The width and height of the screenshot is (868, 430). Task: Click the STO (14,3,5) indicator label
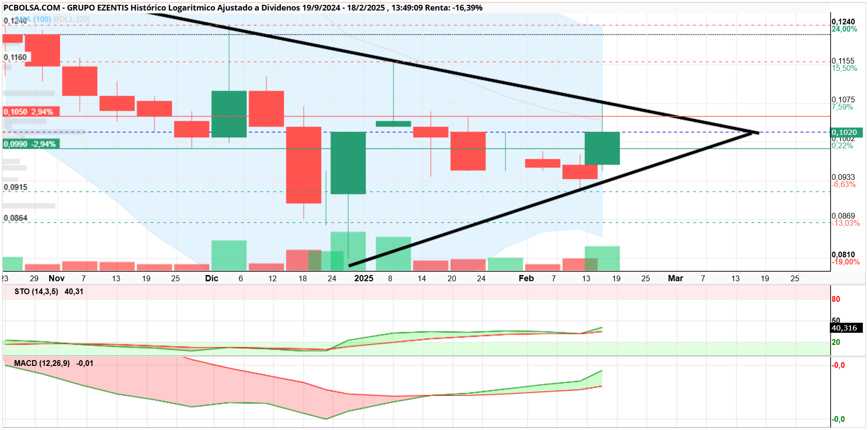tap(36, 291)
